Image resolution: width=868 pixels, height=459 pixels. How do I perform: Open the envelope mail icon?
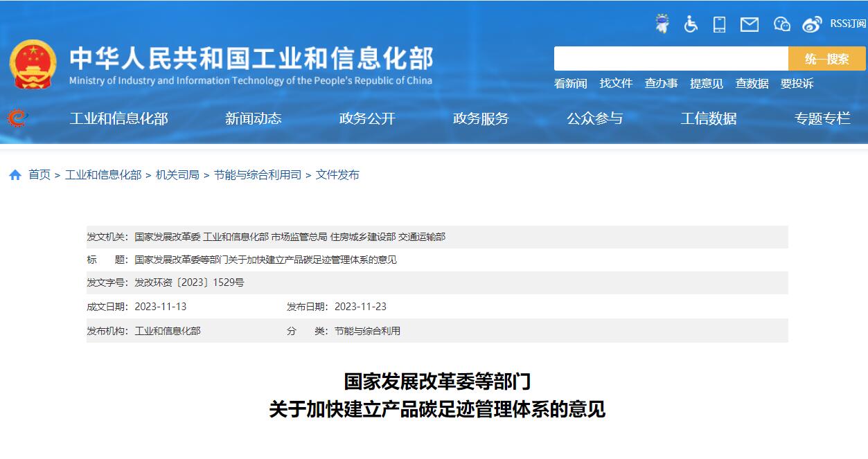[749, 25]
